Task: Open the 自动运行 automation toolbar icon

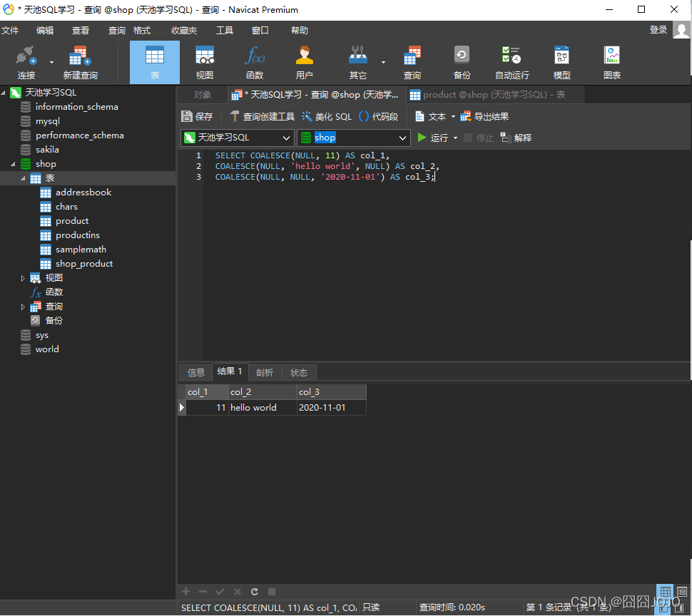Action: pos(512,62)
